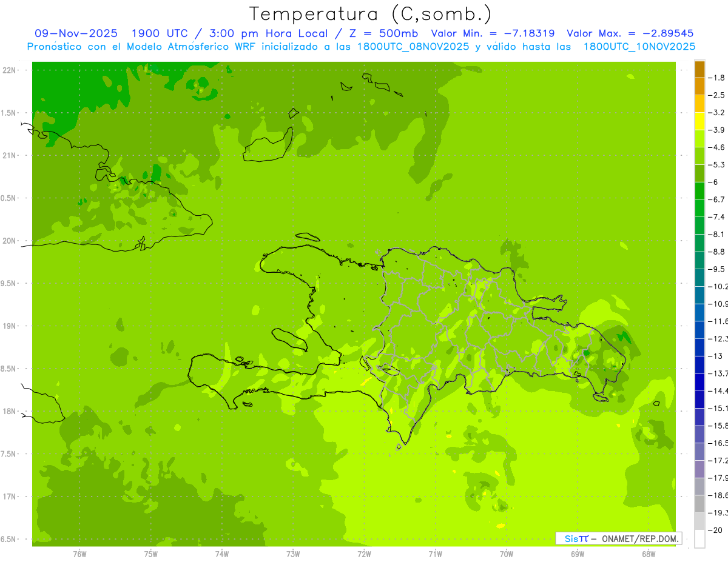Click the "73W" longitude axis label
728x562 pixels.
293,554
